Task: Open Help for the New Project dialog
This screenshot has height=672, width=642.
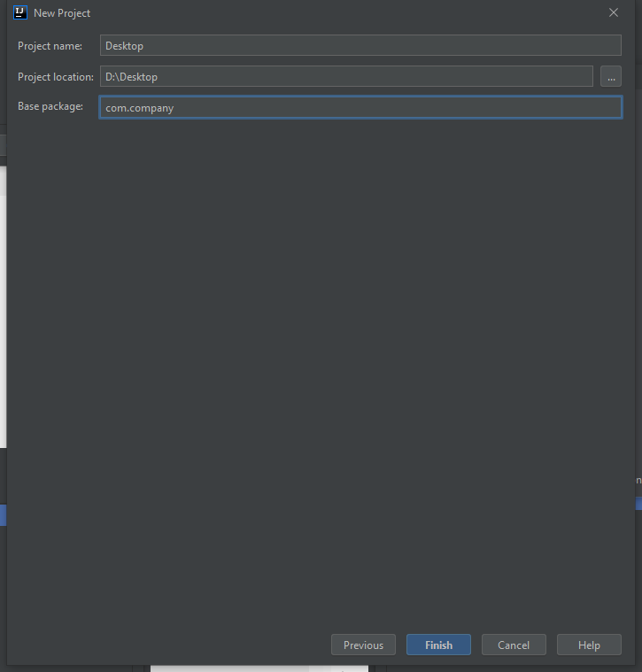Action: [x=589, y=645]
